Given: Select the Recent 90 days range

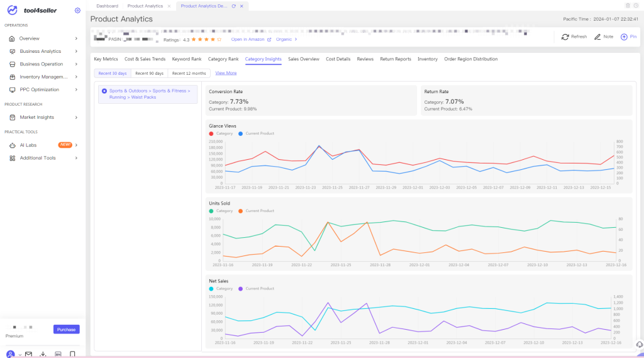Looking at the screenshot, I should 150,73.
